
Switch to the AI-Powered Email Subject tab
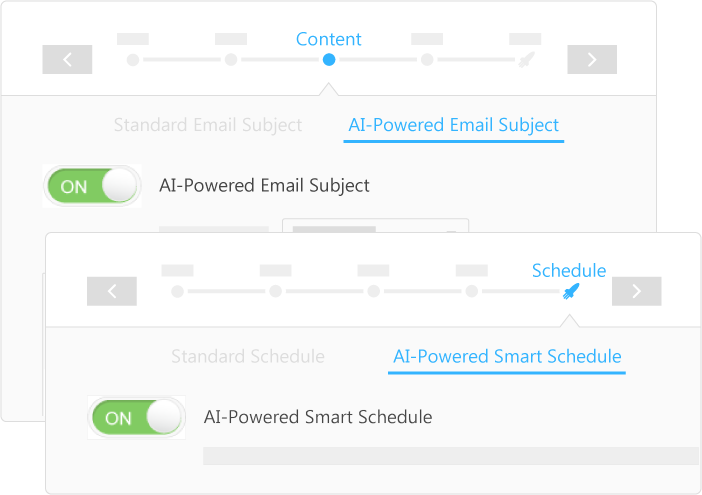[x=454, y=125]
